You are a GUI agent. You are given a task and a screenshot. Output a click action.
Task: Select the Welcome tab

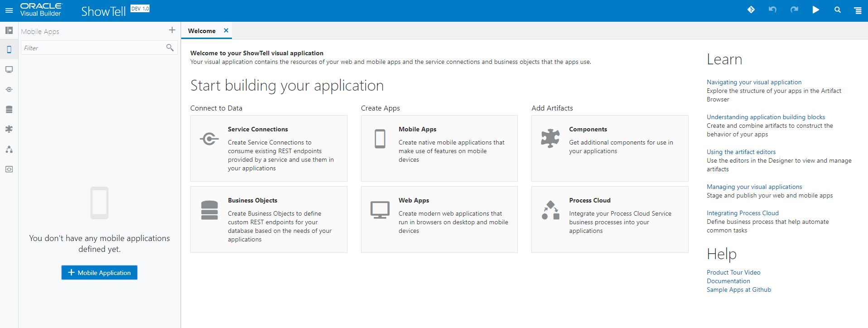(x=202, y=31)
